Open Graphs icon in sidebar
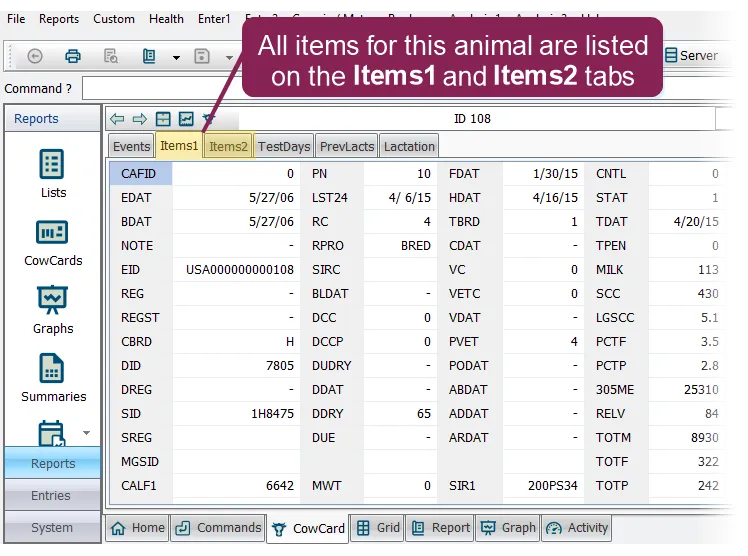 (52, 299)
